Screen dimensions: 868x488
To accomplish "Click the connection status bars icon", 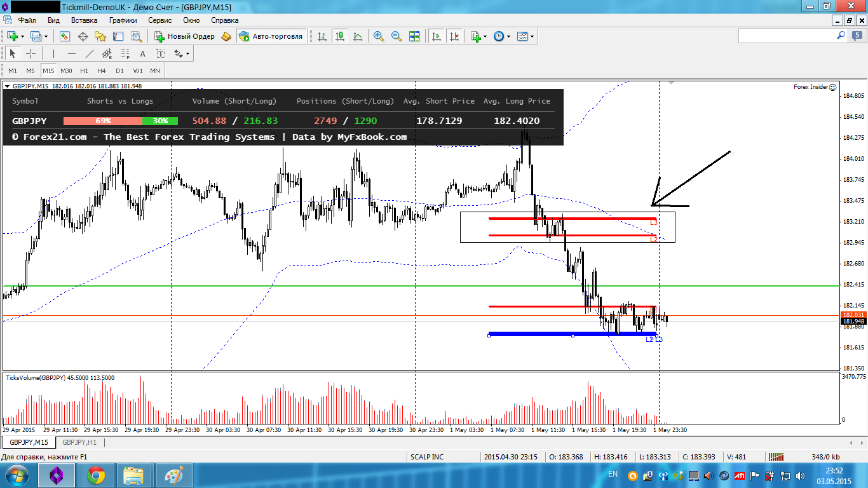I will coord(776,457).
